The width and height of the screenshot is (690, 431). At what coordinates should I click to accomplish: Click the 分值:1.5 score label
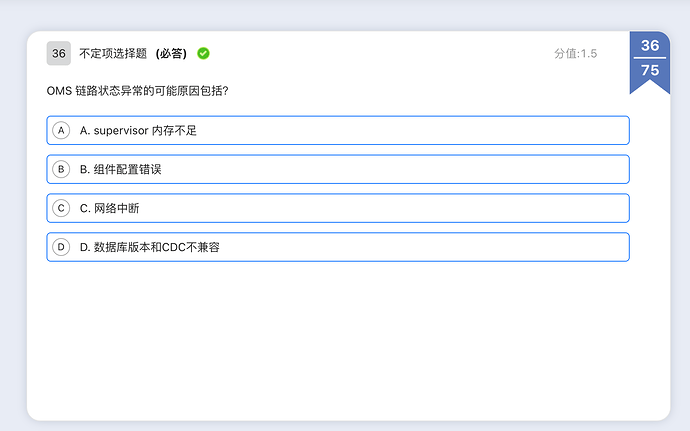tap(576, 54)
